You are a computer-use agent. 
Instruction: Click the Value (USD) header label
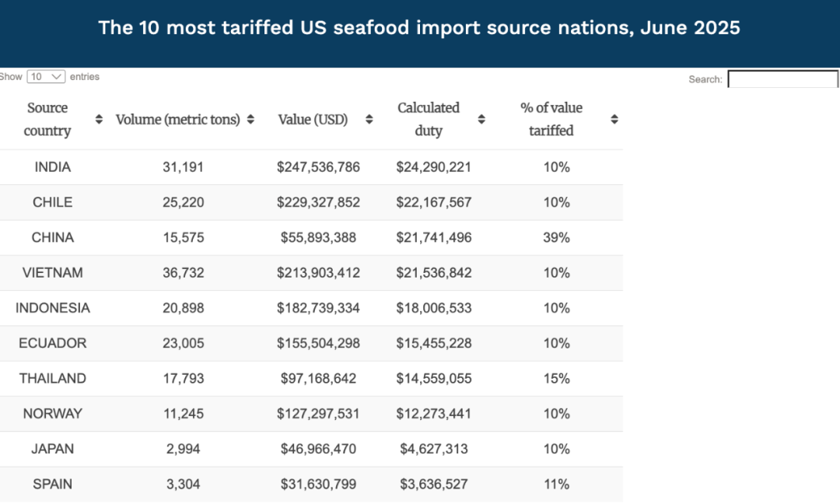coord(313,120)
